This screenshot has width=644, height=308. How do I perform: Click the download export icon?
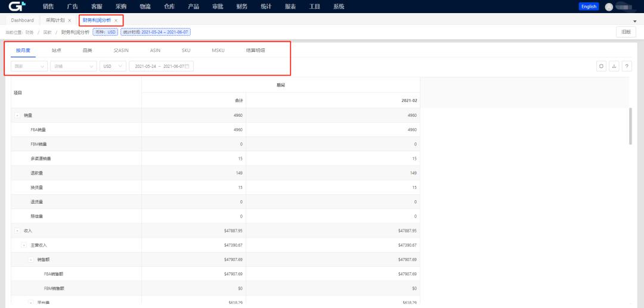(x=614, y=66)
